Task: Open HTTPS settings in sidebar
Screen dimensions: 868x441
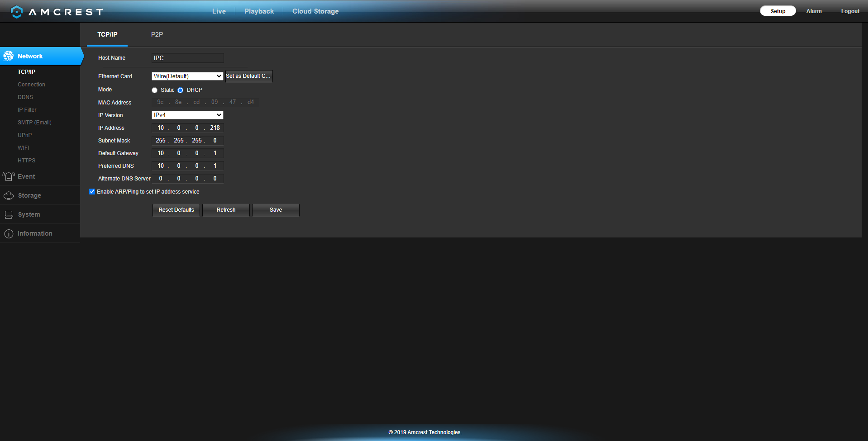Action: pos(26,161)
